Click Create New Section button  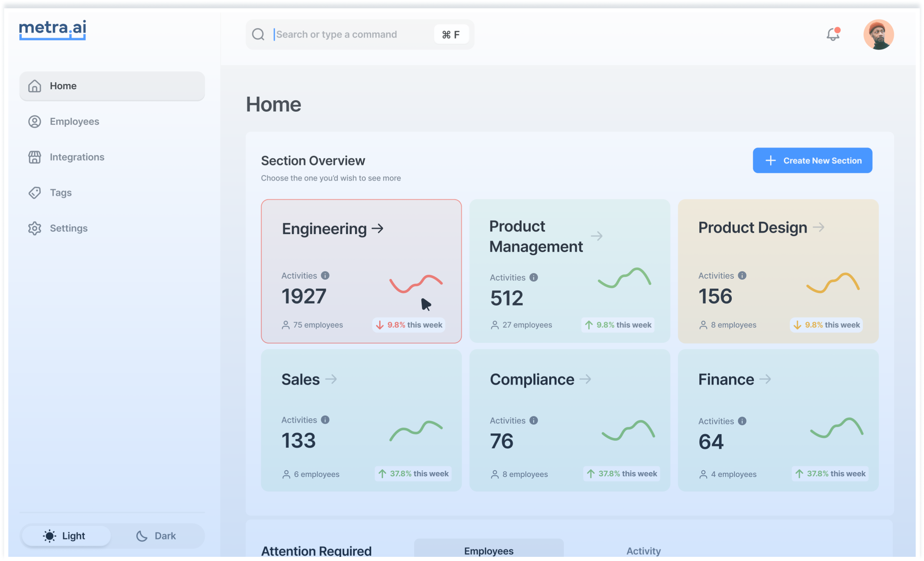pyautogui.click(x=812, y=160)
